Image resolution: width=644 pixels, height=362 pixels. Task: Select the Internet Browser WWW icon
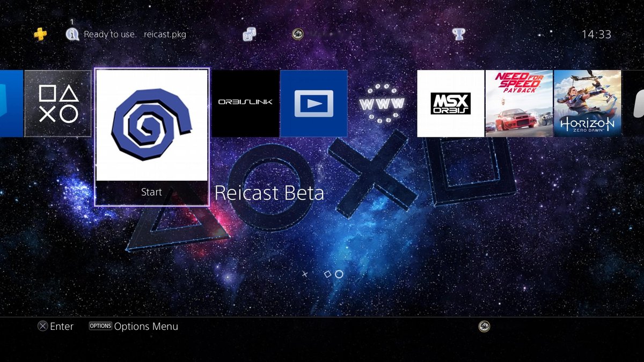point(382,104)
